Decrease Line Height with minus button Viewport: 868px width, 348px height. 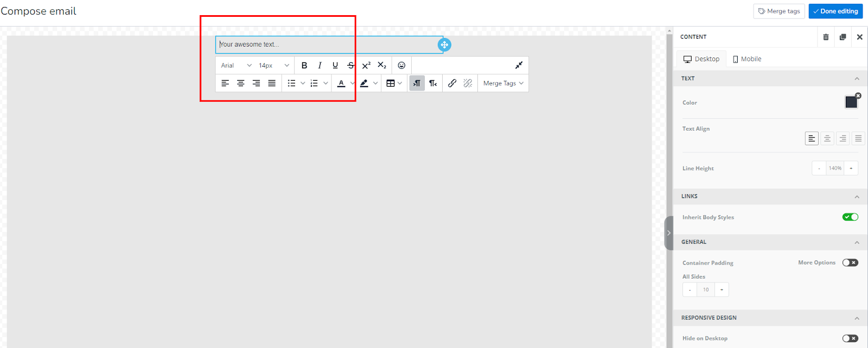(x=819, y=168)
